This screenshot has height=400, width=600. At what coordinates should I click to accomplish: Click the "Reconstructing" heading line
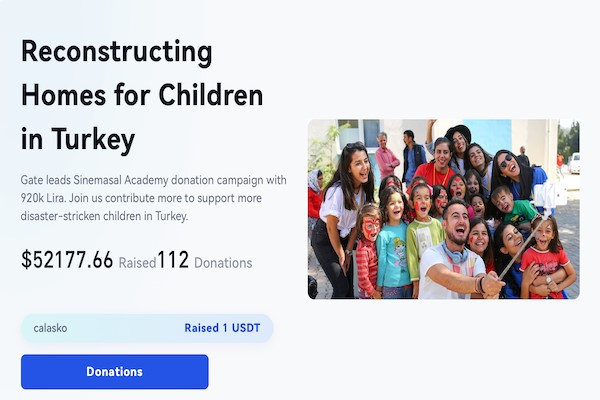pos(116,52)
